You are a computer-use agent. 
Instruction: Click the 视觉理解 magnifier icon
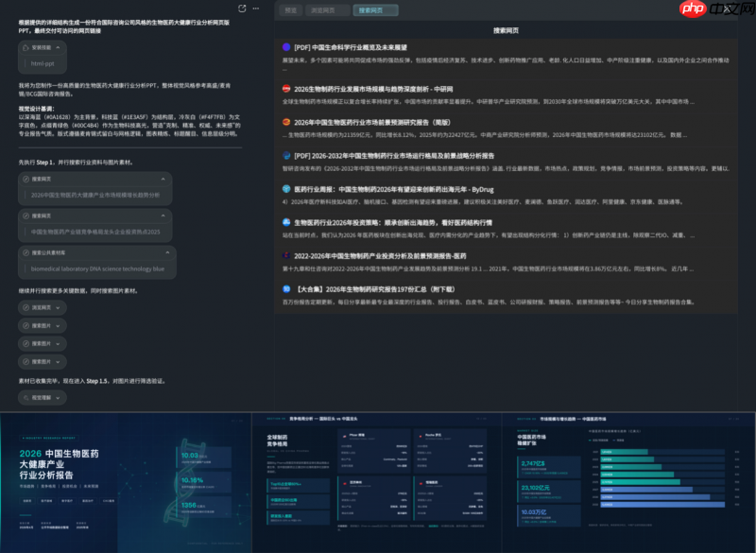(26, 398)
